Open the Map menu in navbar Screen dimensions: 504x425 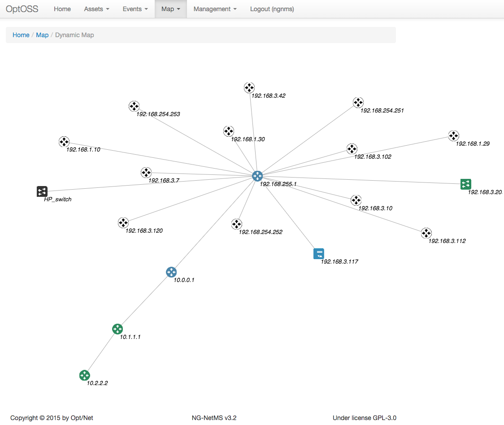pos(170,9)
